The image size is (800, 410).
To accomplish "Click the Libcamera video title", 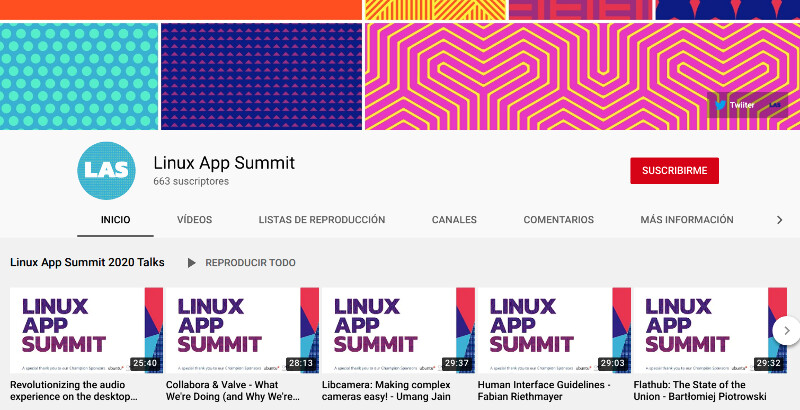I will click(x=386, y=390).
